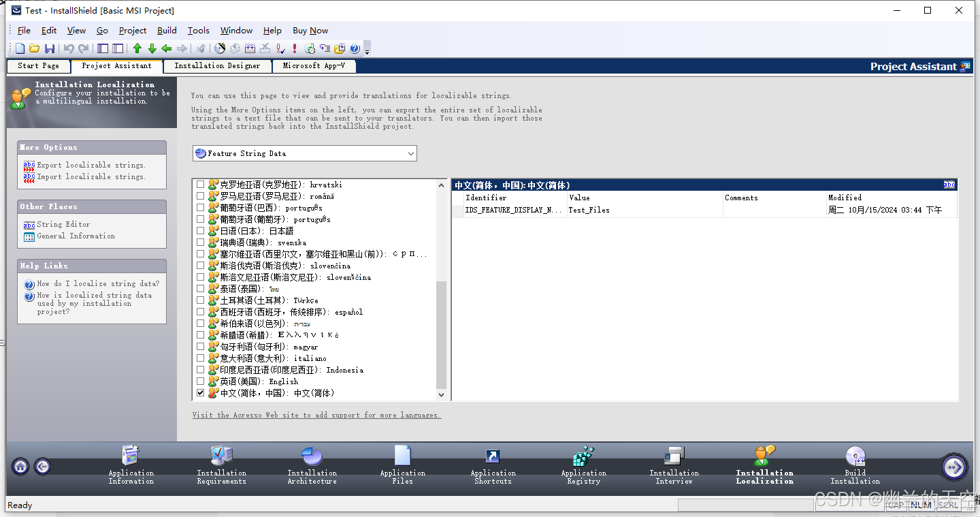Viewport: 980px width, 517px height.
Task: Click the Modified column header
Action: click(892, 198)
